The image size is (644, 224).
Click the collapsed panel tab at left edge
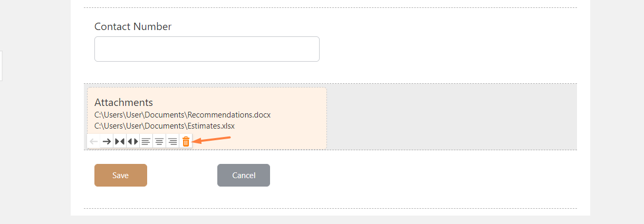(x=1, y=66)
